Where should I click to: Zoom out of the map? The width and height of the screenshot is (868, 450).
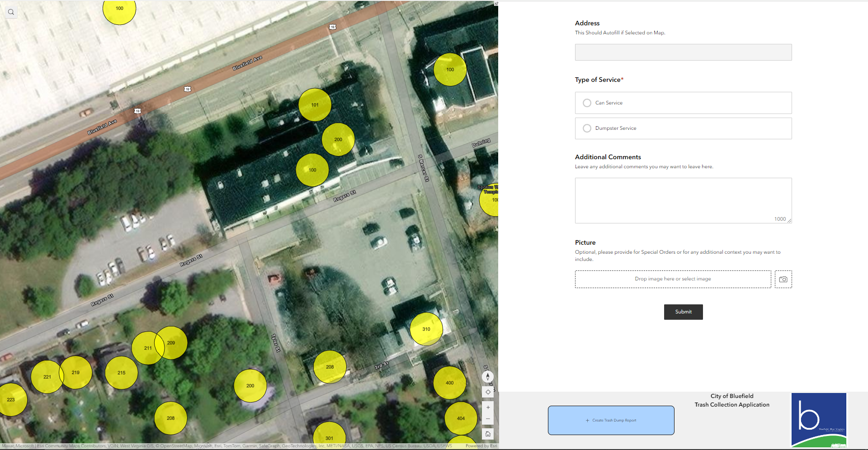pos(488,419)
